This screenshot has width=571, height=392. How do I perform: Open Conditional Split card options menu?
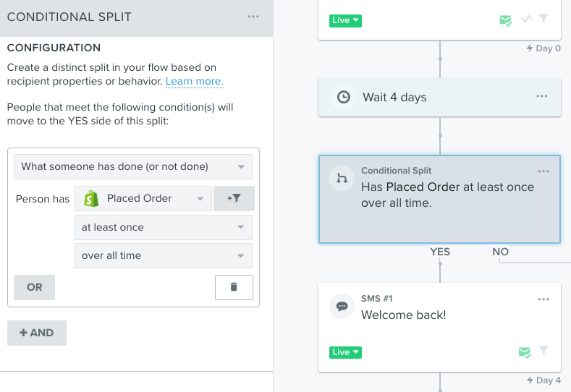(543, 171)
